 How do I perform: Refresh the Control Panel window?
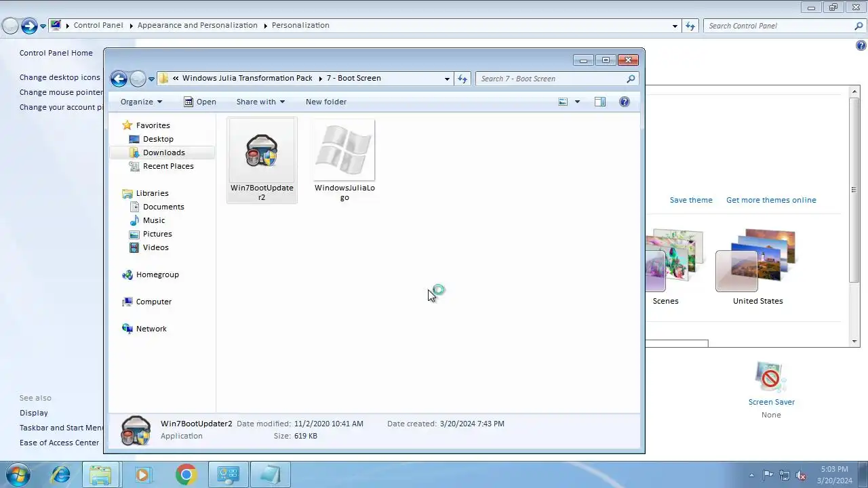pos(690,26)
